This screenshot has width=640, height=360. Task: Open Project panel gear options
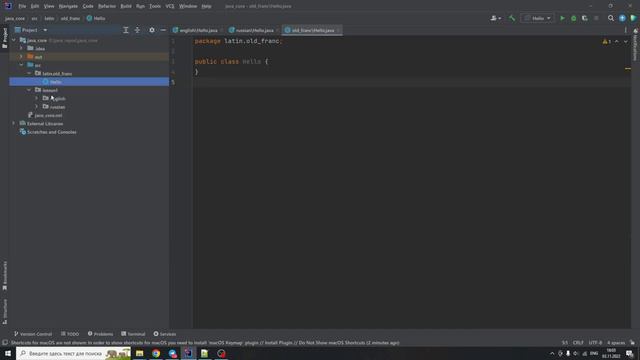point(152,30)
